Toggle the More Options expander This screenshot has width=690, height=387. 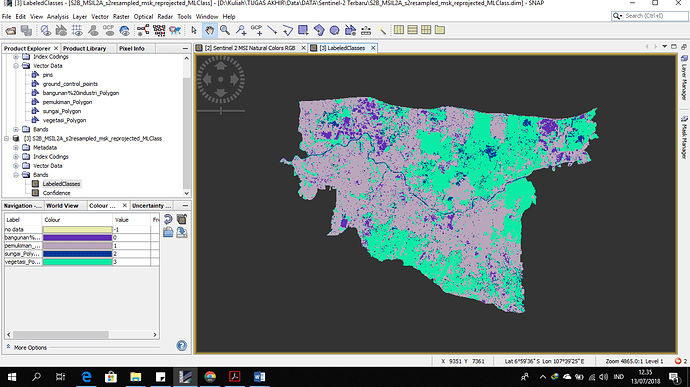8,347
